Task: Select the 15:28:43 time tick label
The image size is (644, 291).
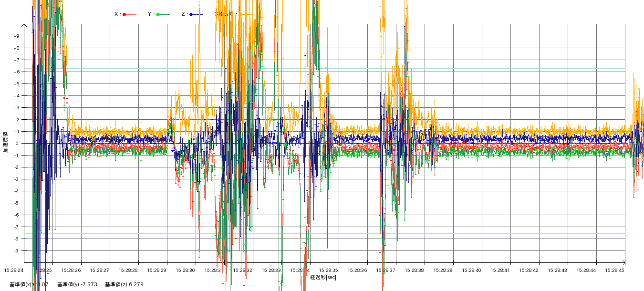Action: [558, 270]
